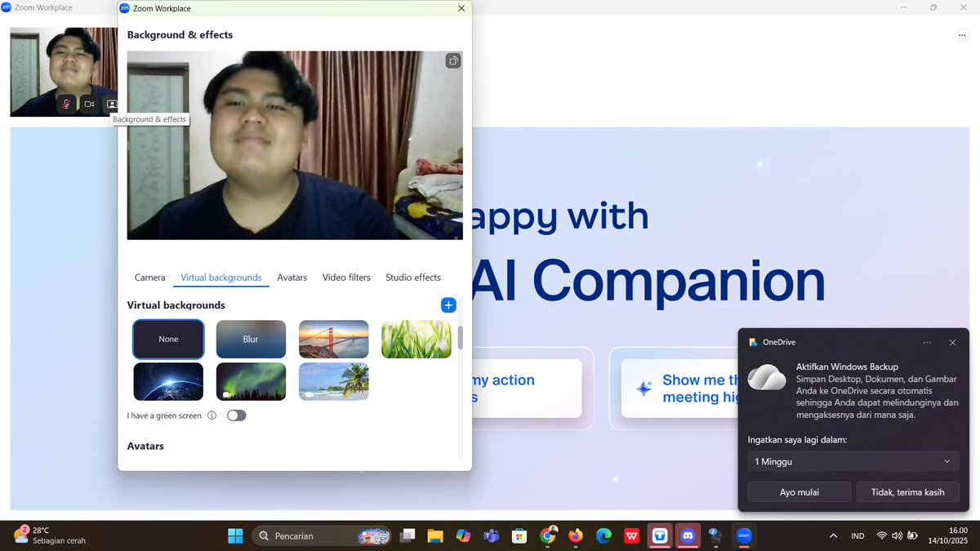This screenshot has width=980, height=551.
Task: Open the three-dots menu in main Zoom window
Action: (962, 35)
